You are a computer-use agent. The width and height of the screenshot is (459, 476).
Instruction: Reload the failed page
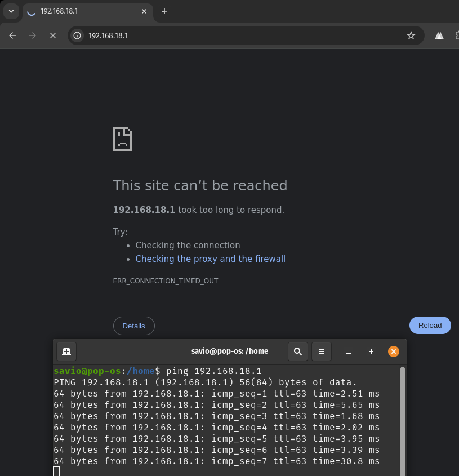[x=430, y=325]
